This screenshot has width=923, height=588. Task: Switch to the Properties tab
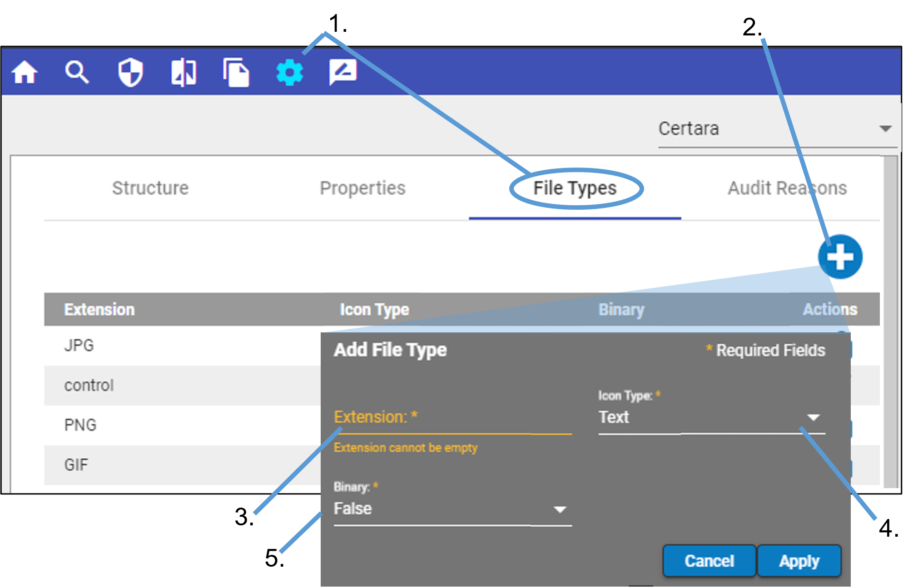pos(362,188)
